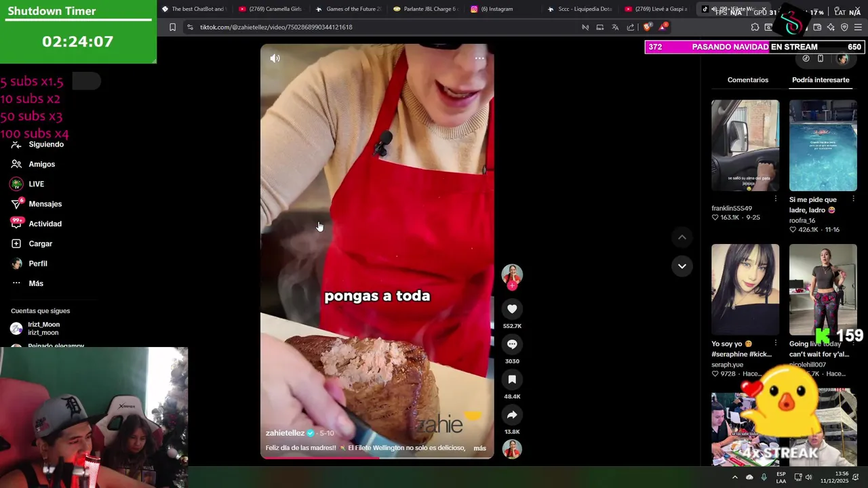The image size is (868, 488).
Task: Switch to '(2769) Llevé a Gaspi' tab
Action: 658,9
